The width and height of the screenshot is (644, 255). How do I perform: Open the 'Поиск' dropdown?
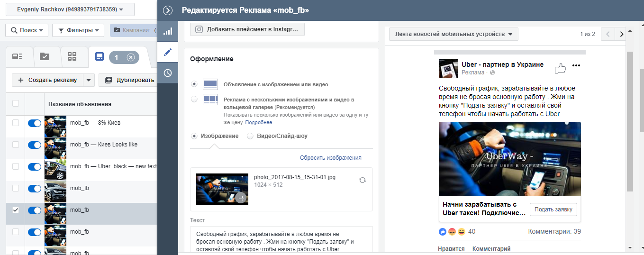27,30
